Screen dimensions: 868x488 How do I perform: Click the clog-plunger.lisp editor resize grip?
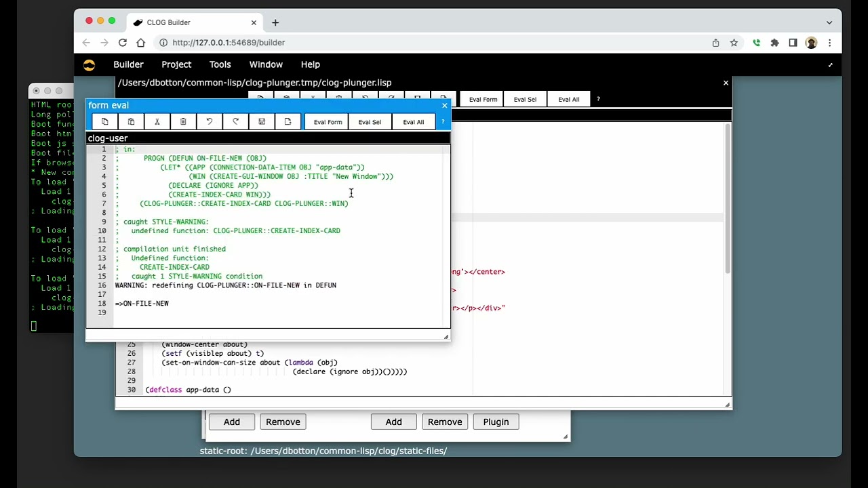coord(727,405)
